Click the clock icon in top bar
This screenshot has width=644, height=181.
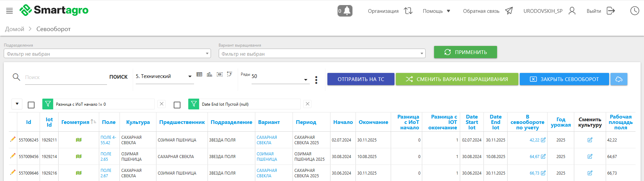coord(635,11)
